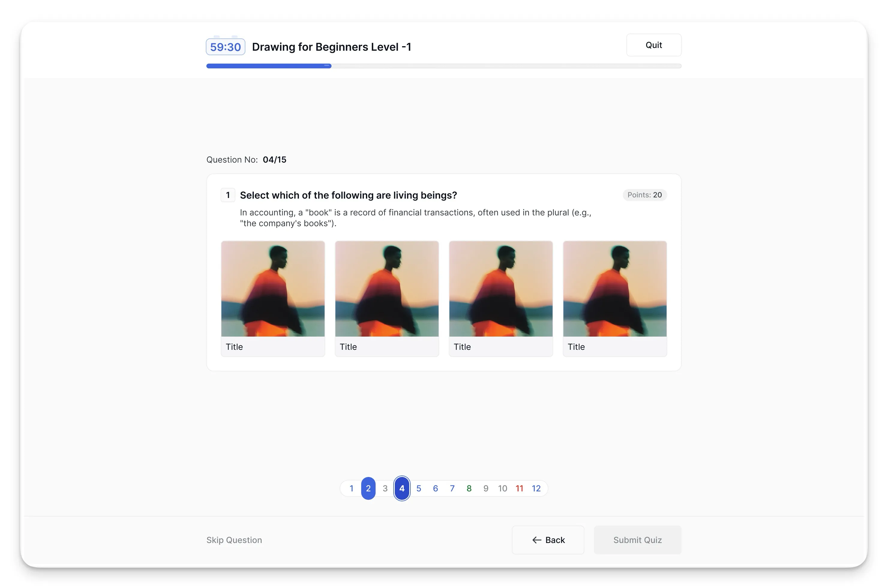Go to question 9 in pagination
The image size is (888, 588).
(486, 488)
